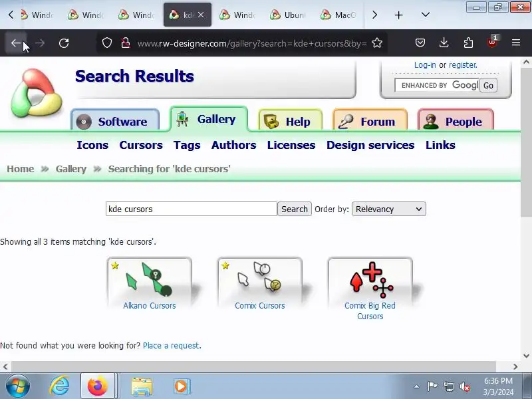Launch Internet Explorer from the taskbar
The height and width of the screenshot is (399, 532).
click(x=59, y=386)
